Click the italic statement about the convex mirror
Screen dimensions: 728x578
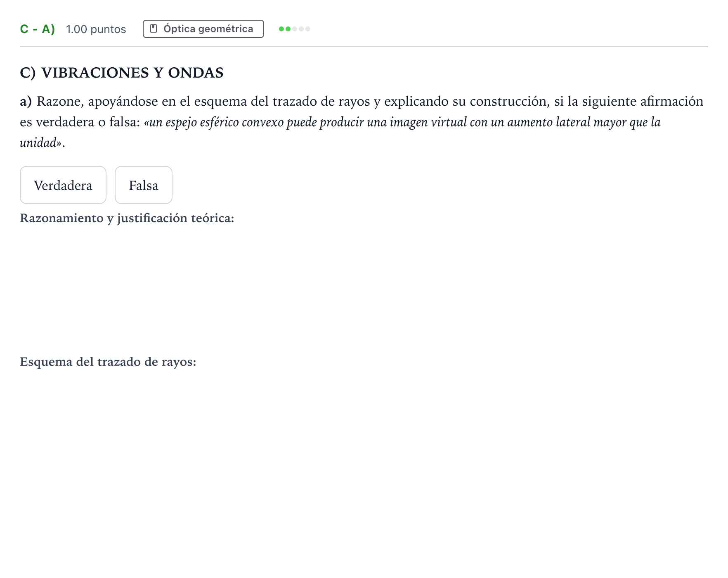[x=340, y=132]
